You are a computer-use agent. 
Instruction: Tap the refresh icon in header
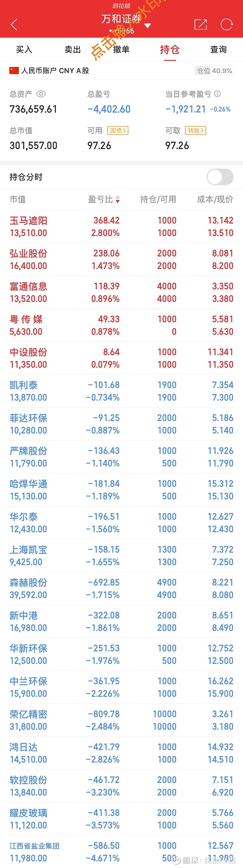coord(227,24)
